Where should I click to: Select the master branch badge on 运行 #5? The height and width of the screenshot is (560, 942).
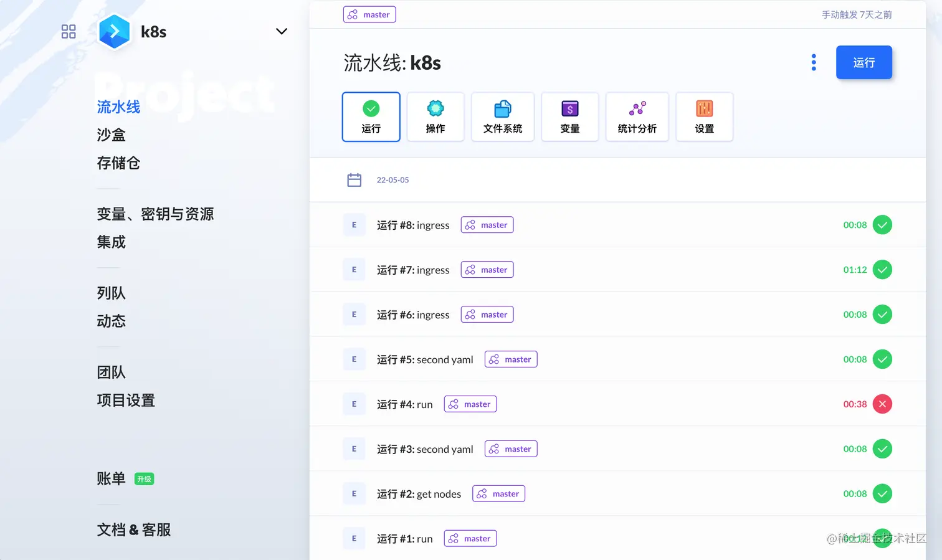(511, 359)
